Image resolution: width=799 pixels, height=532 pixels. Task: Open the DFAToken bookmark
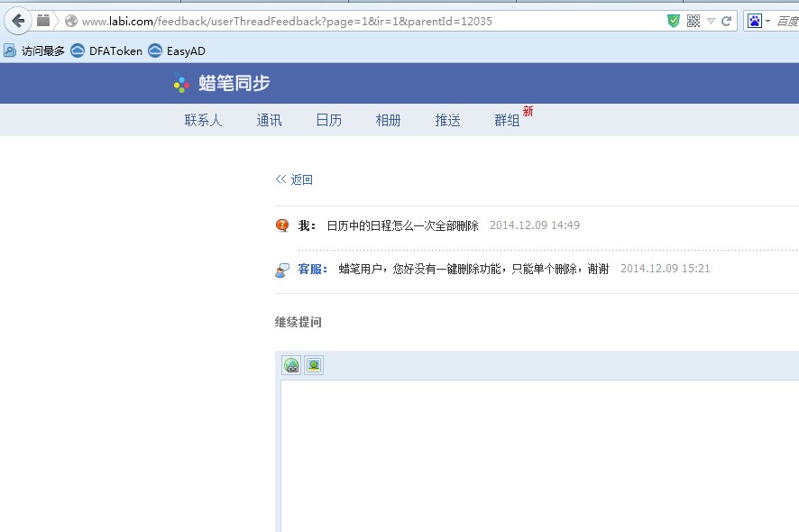coord(106,51)
